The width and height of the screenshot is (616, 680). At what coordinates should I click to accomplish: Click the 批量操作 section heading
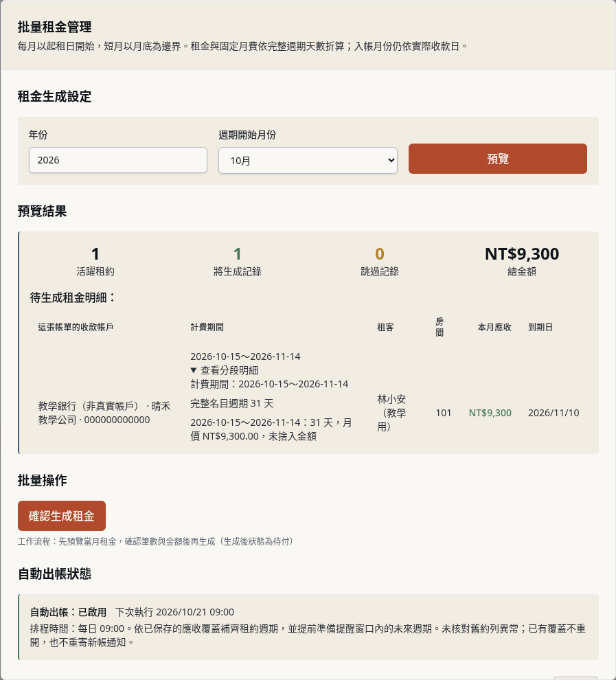42,480
